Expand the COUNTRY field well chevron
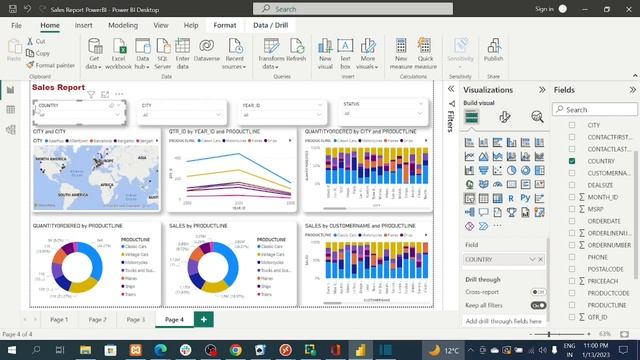The height and width of the screenshot is (360, 640). (x=532, y=260)
